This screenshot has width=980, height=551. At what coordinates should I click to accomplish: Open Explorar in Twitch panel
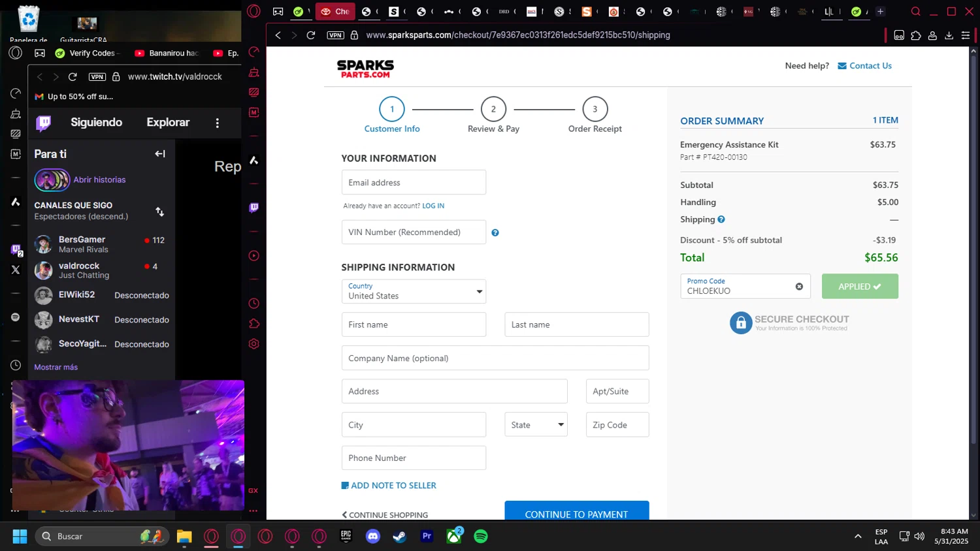168,123
